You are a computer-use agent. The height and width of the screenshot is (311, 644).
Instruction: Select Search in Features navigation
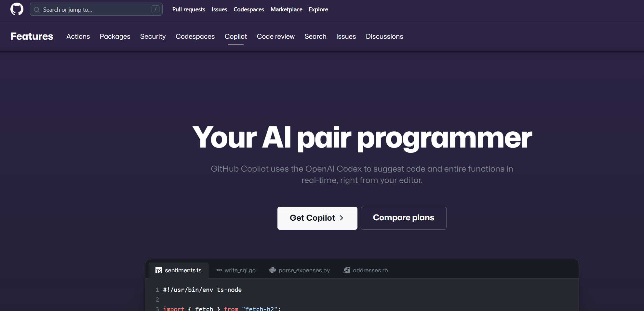click(315, 36)
